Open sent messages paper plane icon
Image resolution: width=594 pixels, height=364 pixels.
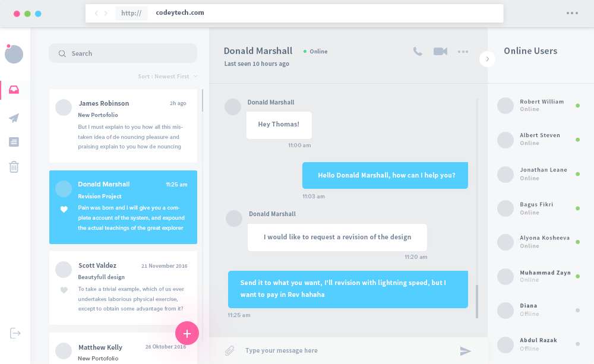[x=14, y=118]
